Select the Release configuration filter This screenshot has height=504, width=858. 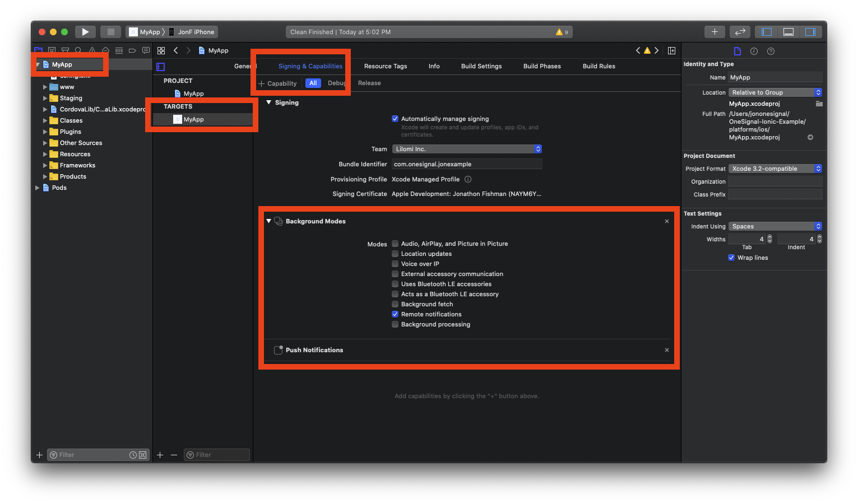tap(369, 83)
